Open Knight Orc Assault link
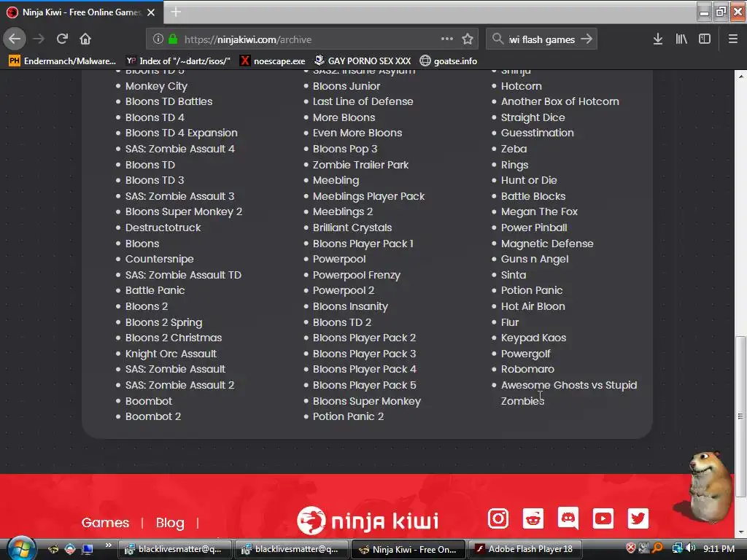This screenshot has height=560, width=747. coord(171,354)
